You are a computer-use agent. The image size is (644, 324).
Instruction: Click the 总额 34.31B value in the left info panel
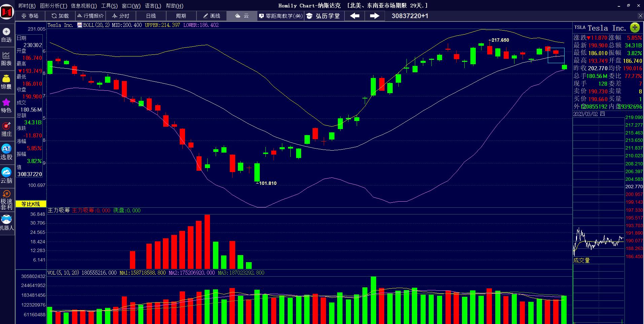pos(33,122)
